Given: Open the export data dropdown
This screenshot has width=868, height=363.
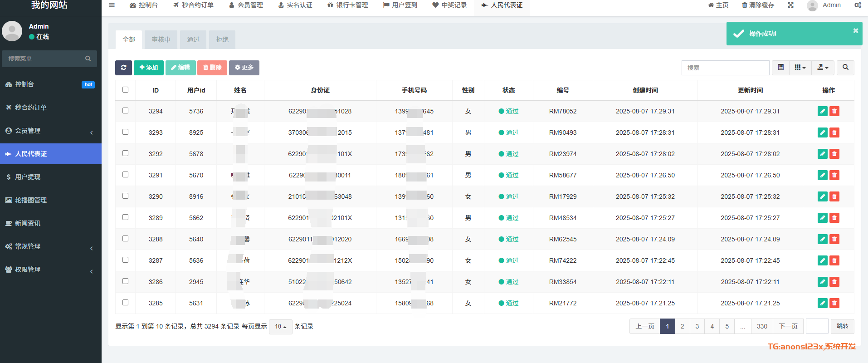Looking at the screenshot, I should pyautogui.click(x=822, y=68).
